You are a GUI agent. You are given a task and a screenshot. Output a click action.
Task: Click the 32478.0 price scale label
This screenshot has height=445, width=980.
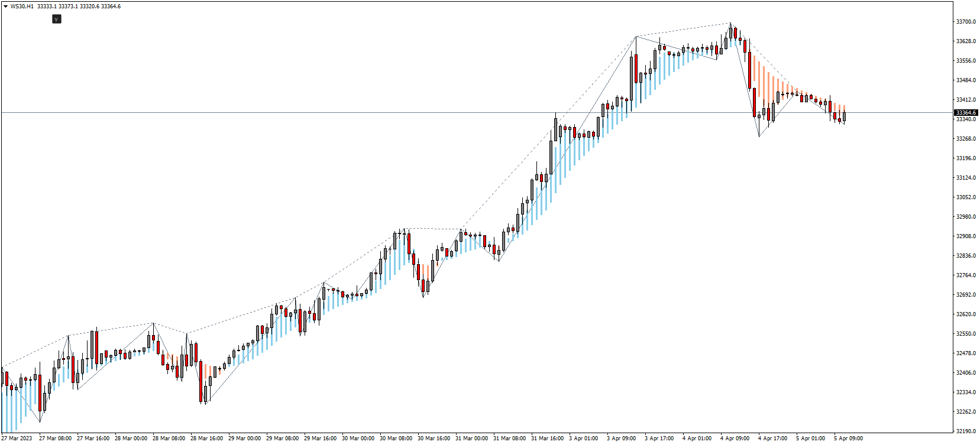pyautogui.click(x=966, y=353)
